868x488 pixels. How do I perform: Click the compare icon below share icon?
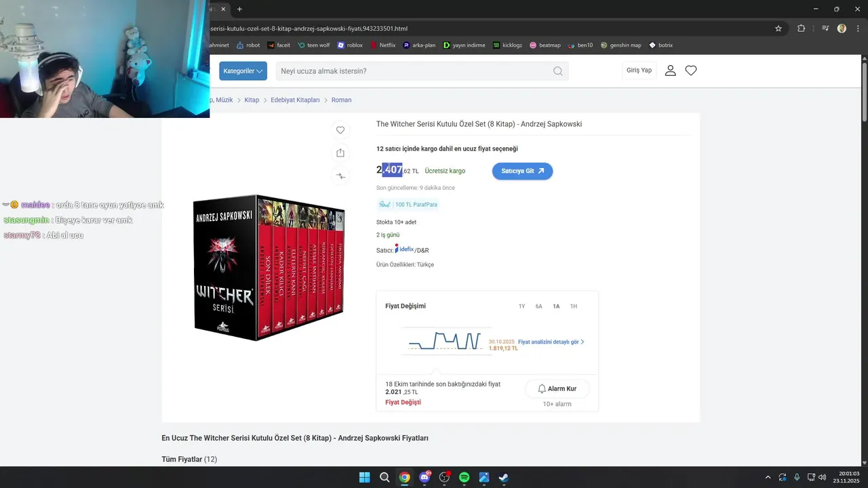tap(340, 176)
